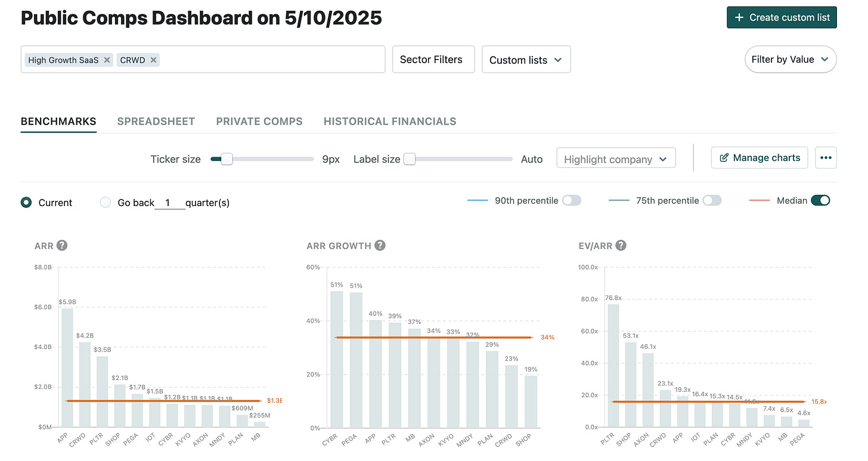Click AXON bar in EV/ARR chart
The image size is (868, 461).
(x=649, y=390)
